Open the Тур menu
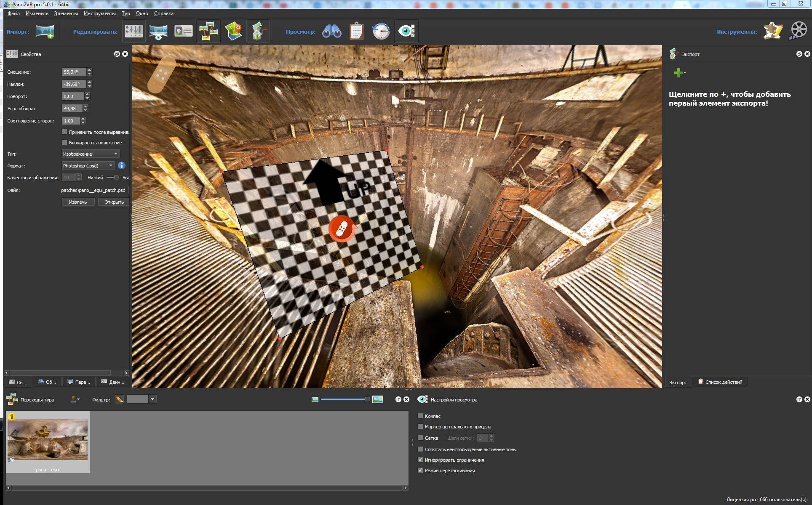This screenshot has height=505, width=812. click(x=126, y=13)
